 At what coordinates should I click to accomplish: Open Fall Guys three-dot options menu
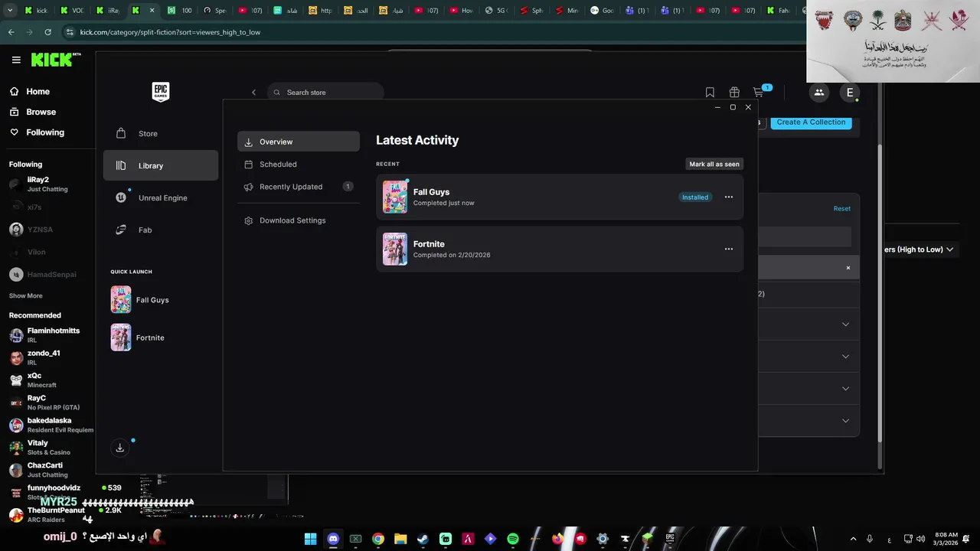(x=729, y=197)
